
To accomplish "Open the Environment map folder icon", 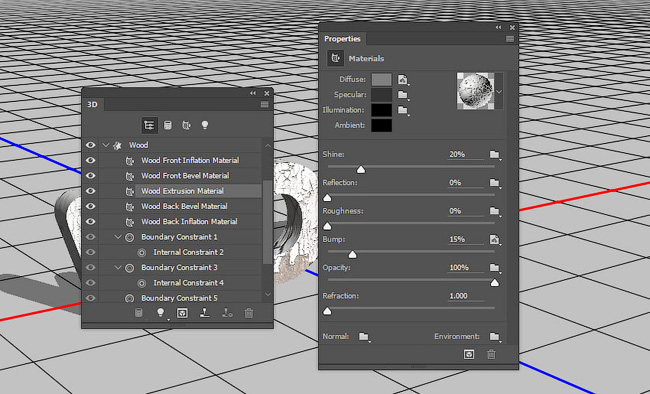I will [x=495, y=336].
